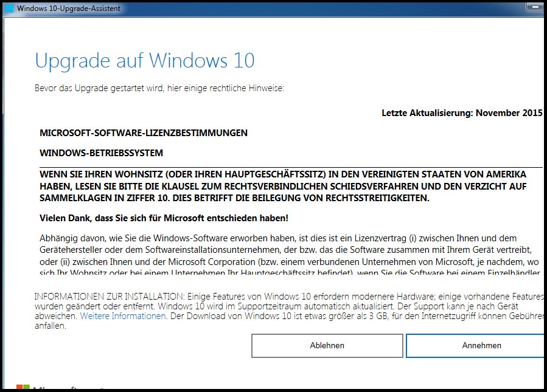Click the Annehmen button
This screenshot has width=547, height=392.
tap(475, 345)
